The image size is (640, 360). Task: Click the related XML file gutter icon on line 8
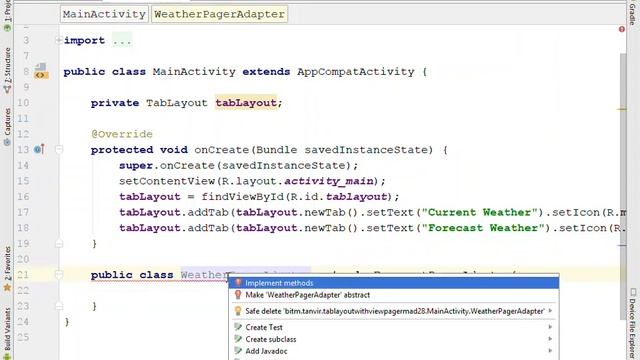click(40, 71)
